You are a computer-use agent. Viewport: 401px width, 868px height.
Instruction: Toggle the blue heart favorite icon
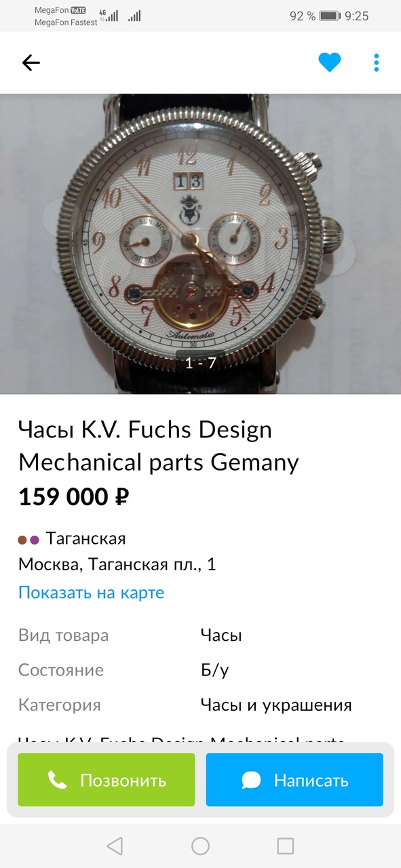(330, 63)
